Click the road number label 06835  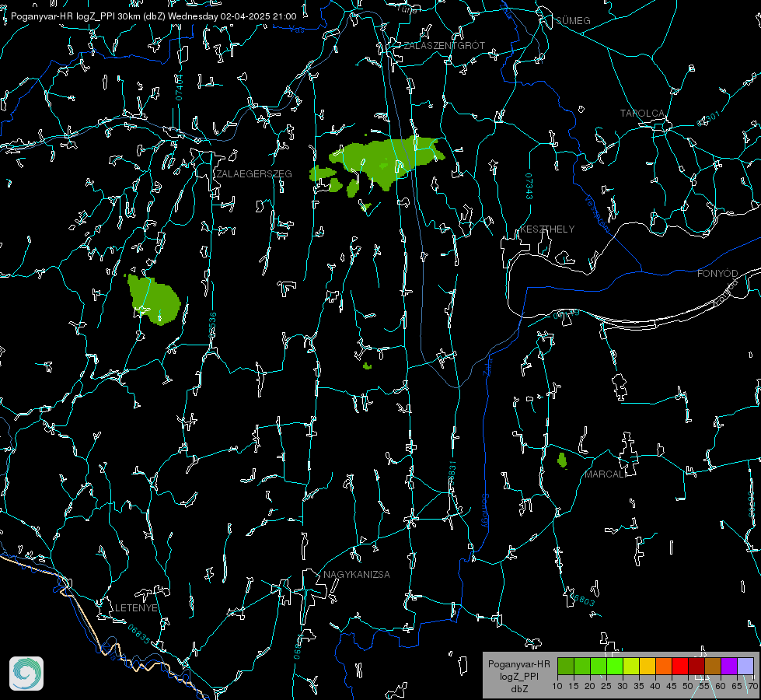click(139, 634)
